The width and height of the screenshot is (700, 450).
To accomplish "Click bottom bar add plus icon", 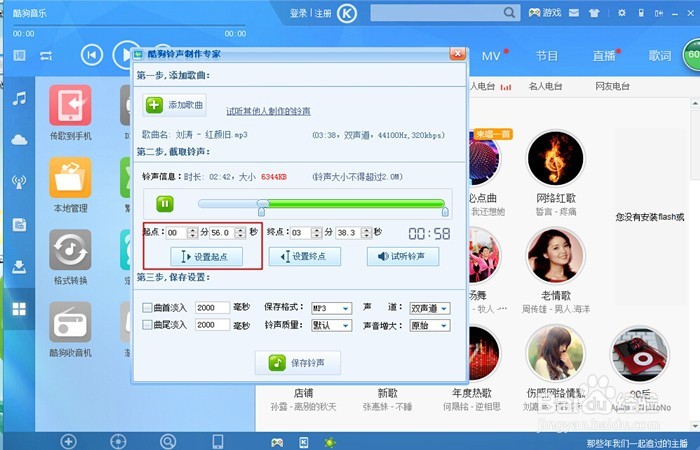I will tap(68, 442).
